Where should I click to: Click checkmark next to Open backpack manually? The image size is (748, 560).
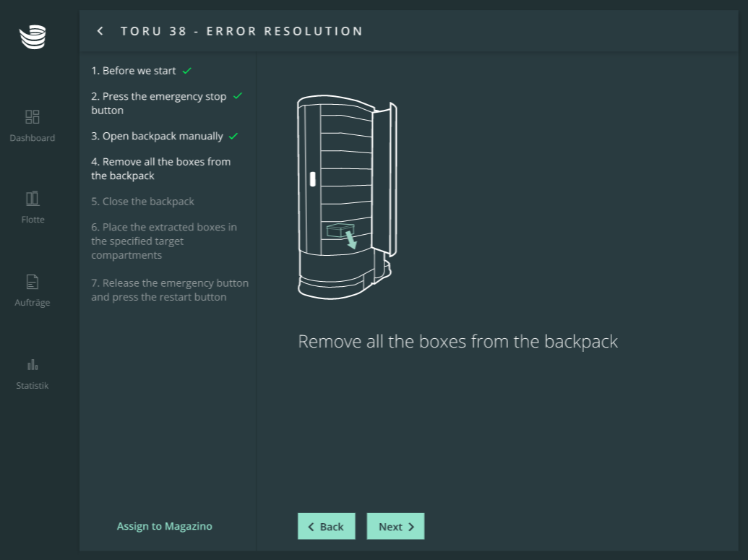click(233, 136)
